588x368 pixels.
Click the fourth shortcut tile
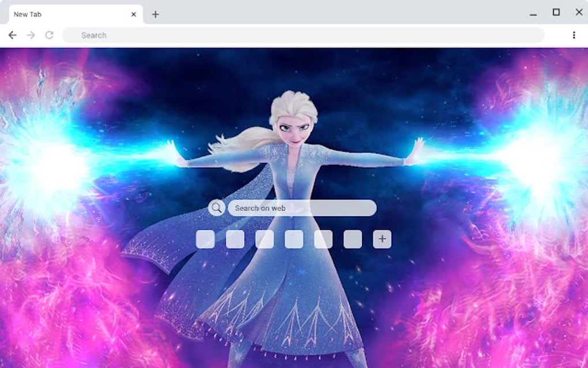pos(293,239)
